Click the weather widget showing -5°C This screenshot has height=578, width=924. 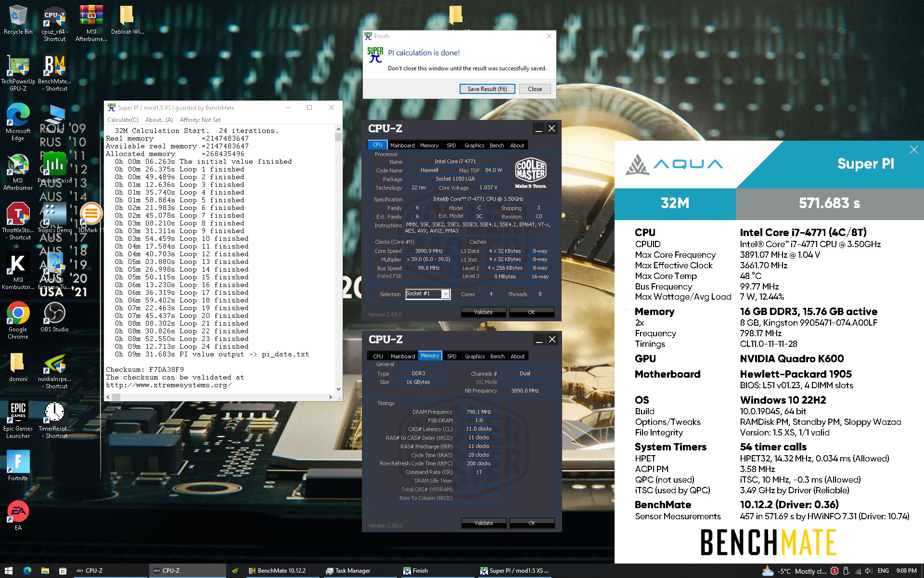click(x=794, y=571)
